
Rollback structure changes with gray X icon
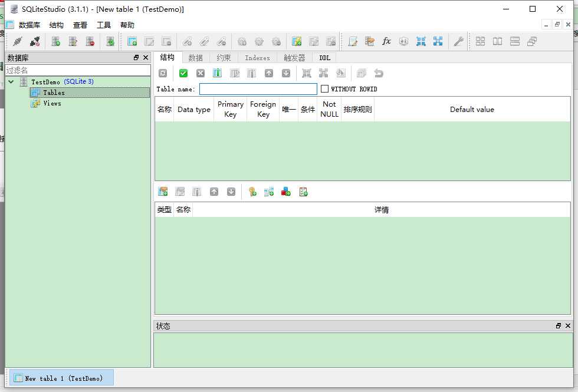click(x=200, y=73)
